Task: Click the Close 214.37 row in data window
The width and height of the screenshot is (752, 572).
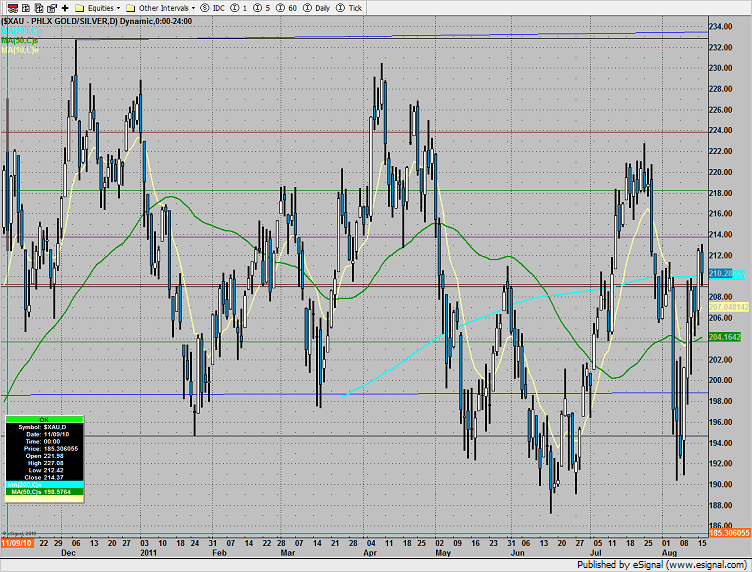Action: coord(44,478)
